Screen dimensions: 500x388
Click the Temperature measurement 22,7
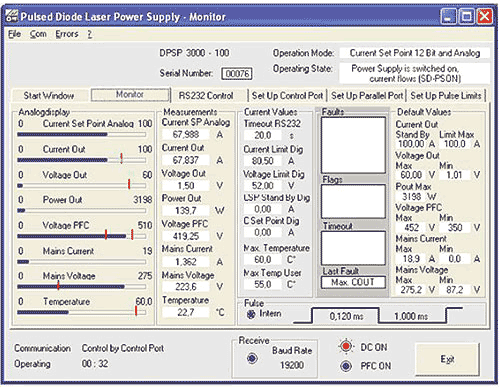tap(186, 313)
